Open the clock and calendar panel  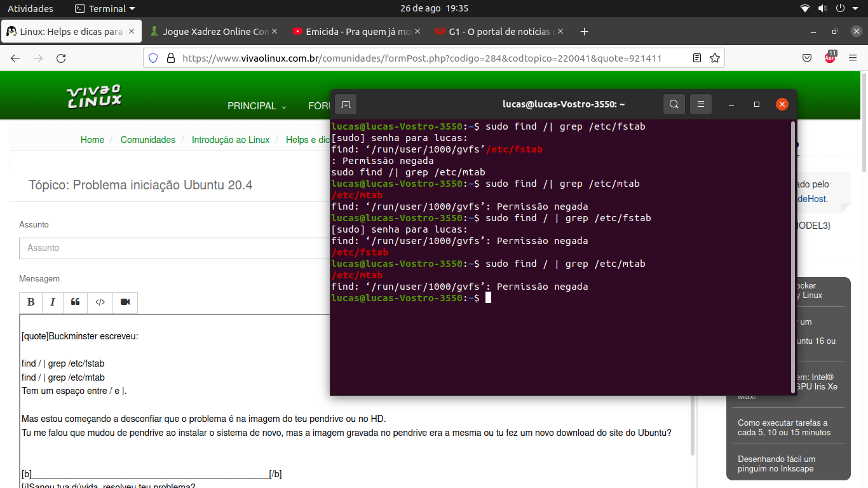434,8
